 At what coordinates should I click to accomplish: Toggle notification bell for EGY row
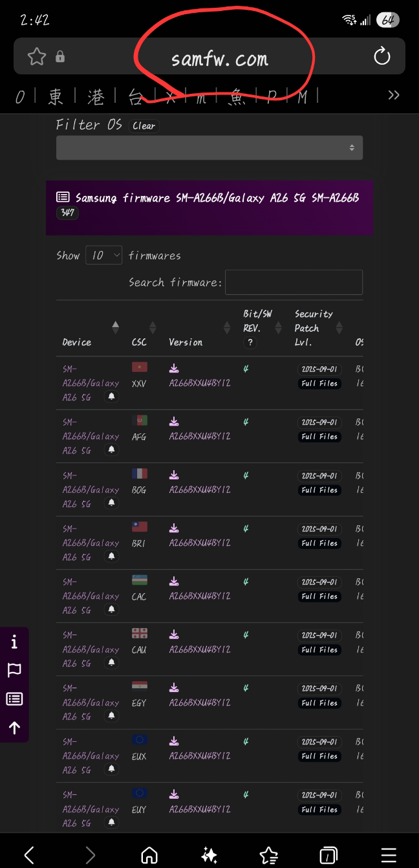112,717
